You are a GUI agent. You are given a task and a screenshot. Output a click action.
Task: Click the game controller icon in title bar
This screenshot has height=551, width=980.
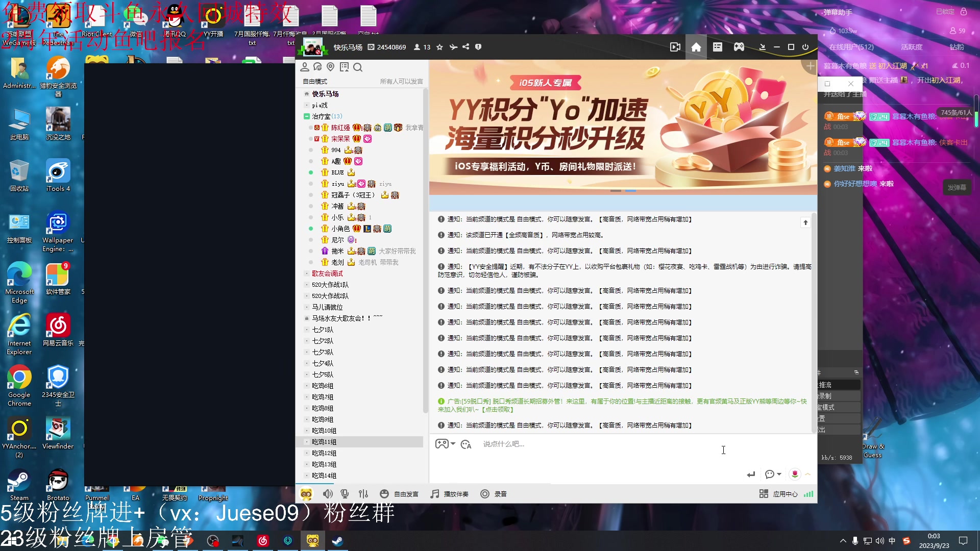coord(739,47)
